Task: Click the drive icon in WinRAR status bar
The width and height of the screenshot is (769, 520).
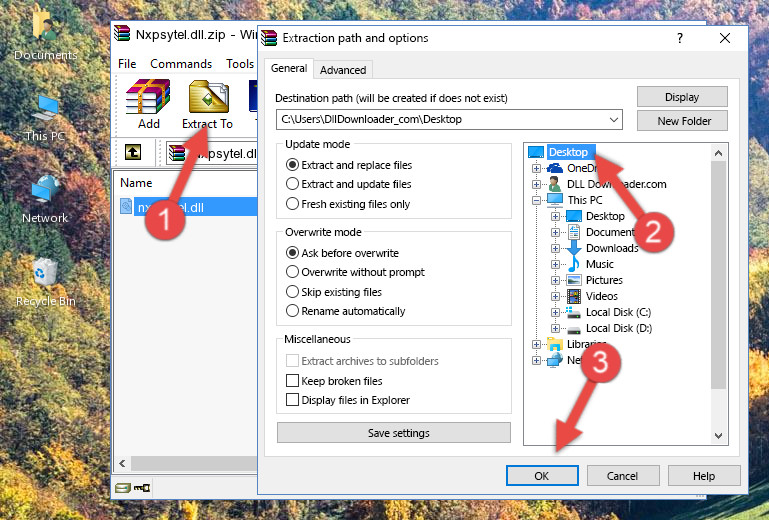Action: (123, 488)
